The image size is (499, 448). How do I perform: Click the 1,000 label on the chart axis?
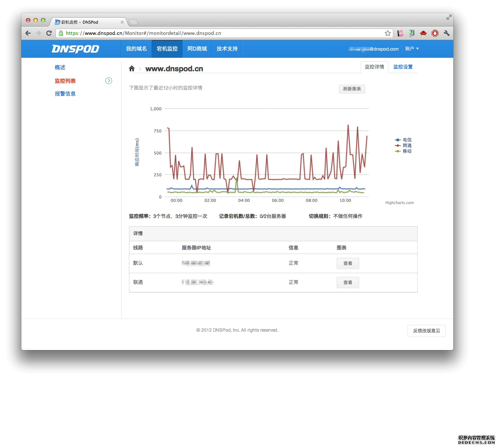[156, 109]
